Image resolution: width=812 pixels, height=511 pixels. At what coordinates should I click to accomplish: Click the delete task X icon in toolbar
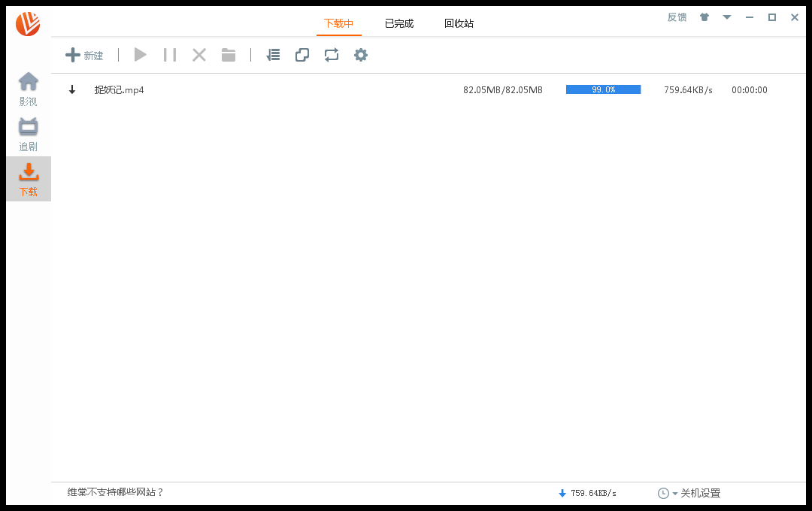pos(199,55)
